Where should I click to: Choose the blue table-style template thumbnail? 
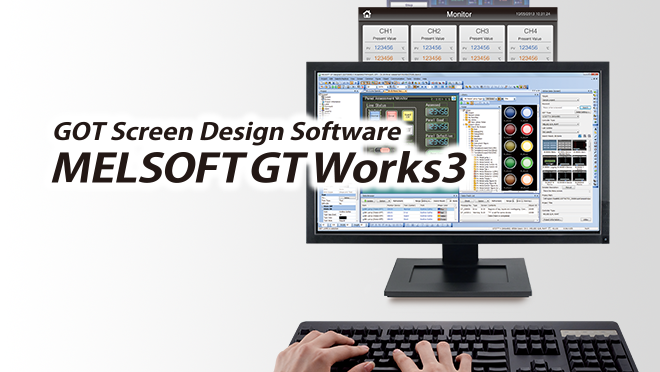[549, 145]
